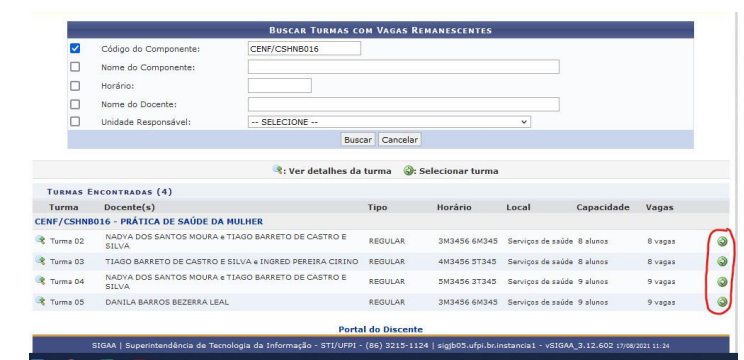Image resolution: width=744 pixels, height=360 pixels.
Task: Click docente DANILA BARROS BEZERRA LEAL
Action: coord(167,302)
